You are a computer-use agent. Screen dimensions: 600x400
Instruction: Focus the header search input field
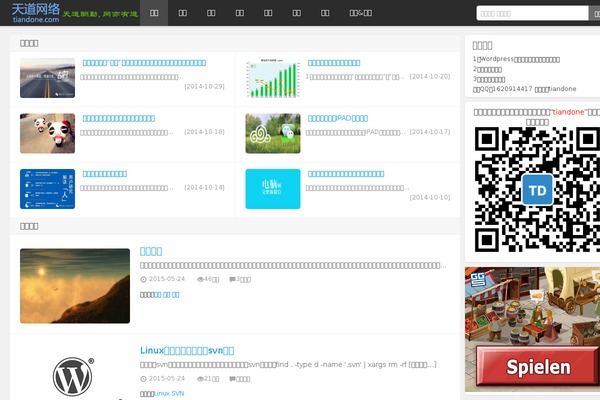tap(532, 13)
